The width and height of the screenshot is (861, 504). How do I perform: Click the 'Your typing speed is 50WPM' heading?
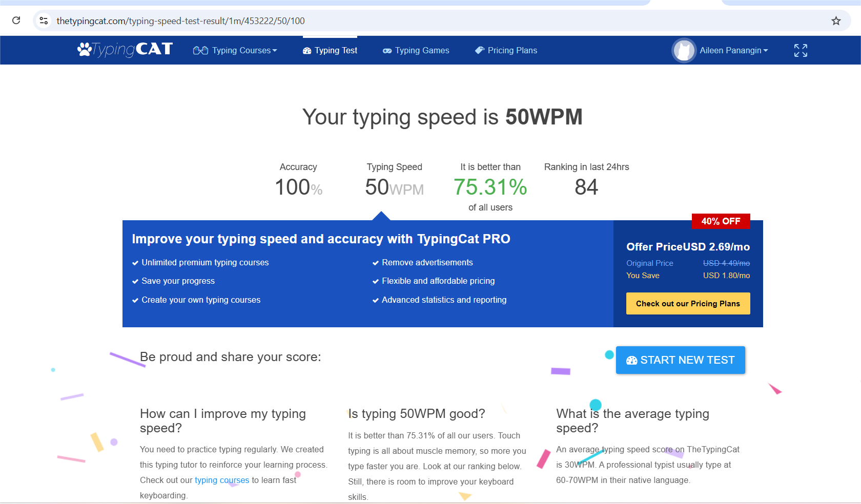pyautogui.click(x=442, y=117)
